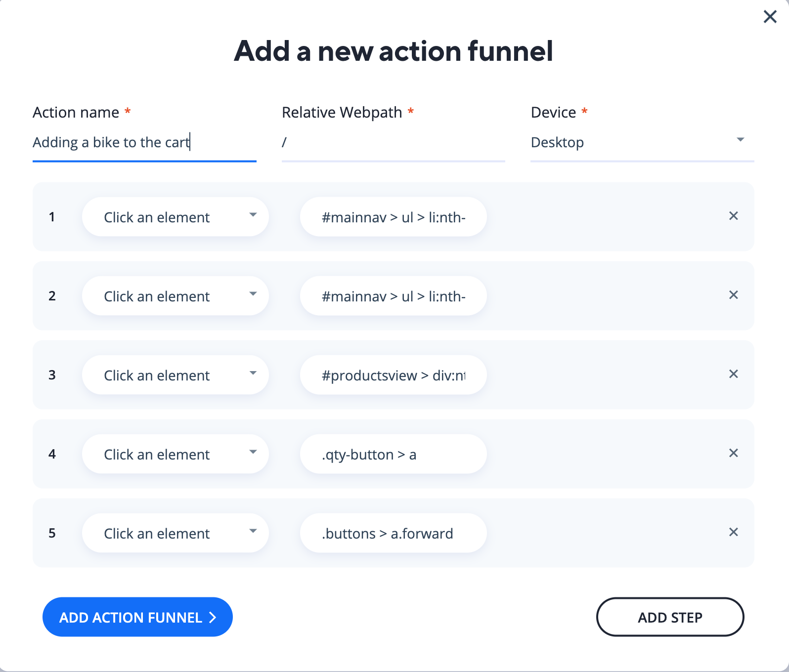Image resolution: width=789 pixels, height=672 pixels.
Task: Submit with the ADD ACTION FUNNEL button
Action: (137, 617)
